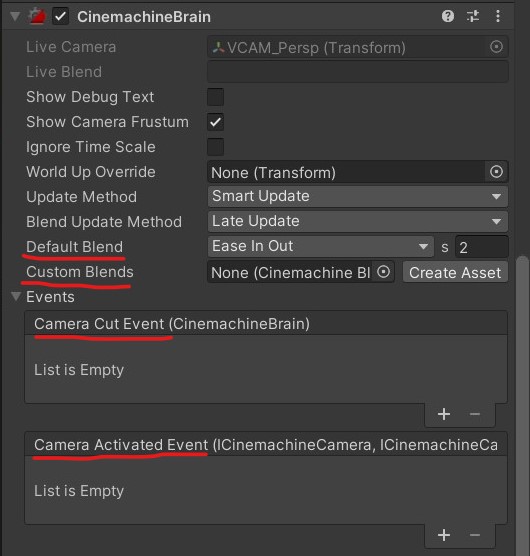The width and height of the screenshot is (530, 556).
Task: Disable the CinemachineBrain component checkbox
Action: pos(61,17)
